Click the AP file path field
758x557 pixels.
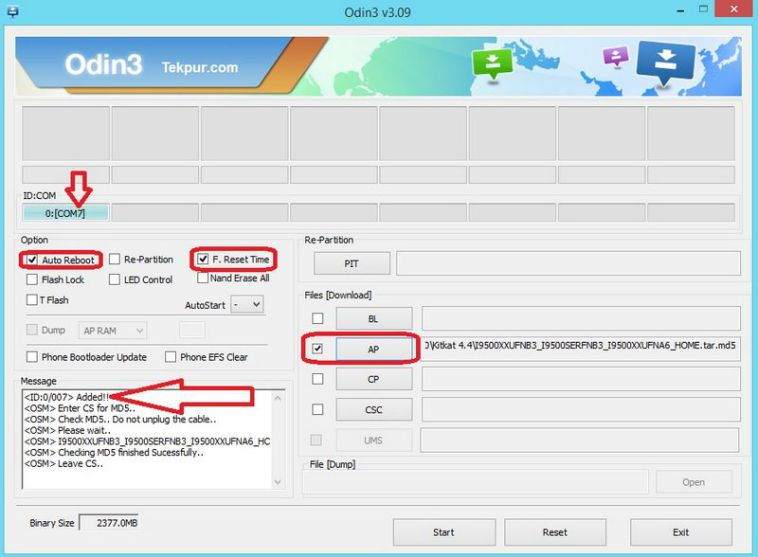[x=581, y=349]
